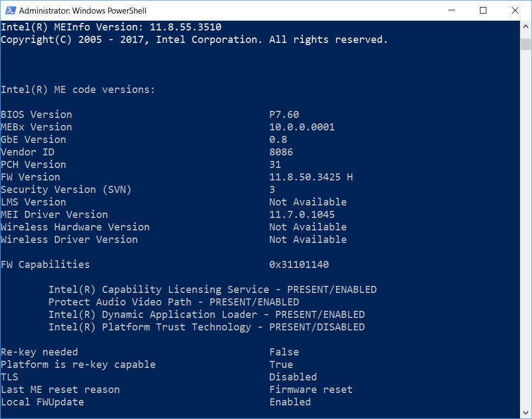Screen dimensions: 532x419
Task: Click the BIOS Version value P7.60
Action: coord(284,115)
